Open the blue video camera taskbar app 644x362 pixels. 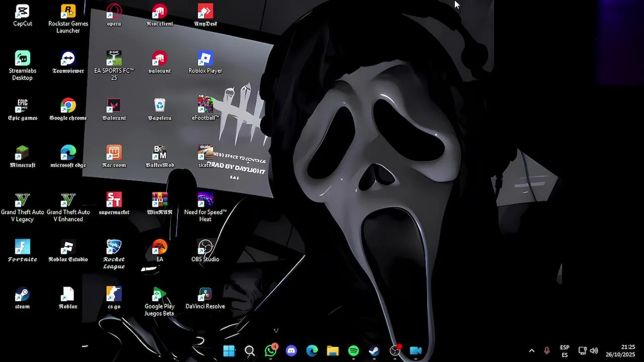click(416, 351)
